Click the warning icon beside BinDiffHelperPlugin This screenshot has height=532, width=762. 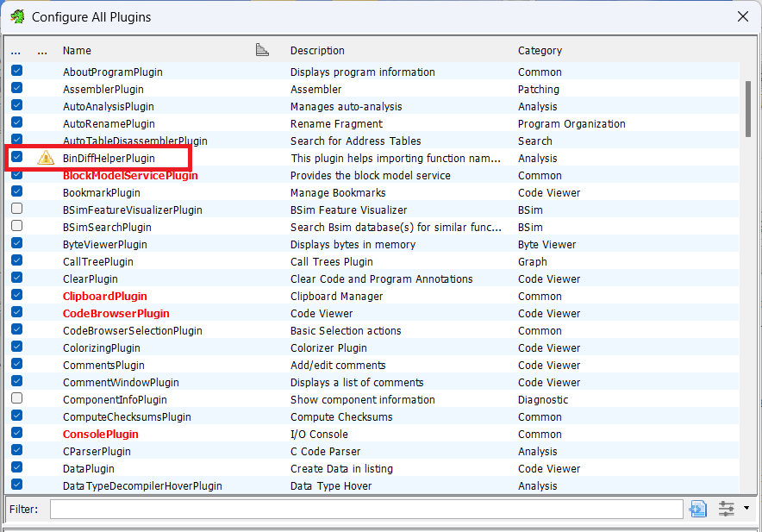[x=46, y=158]
